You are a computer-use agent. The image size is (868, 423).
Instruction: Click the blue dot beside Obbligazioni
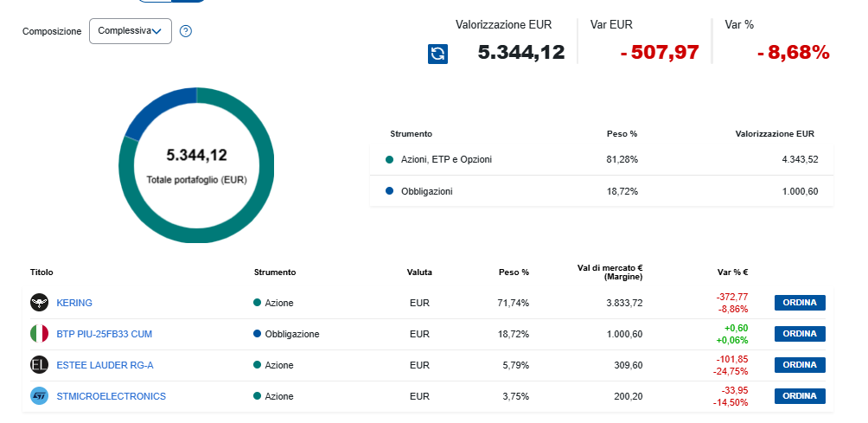click(x=390, y=191)
